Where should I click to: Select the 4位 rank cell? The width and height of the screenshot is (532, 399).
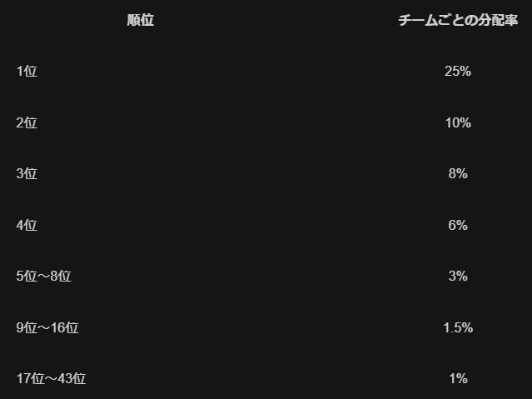[27, 226]
